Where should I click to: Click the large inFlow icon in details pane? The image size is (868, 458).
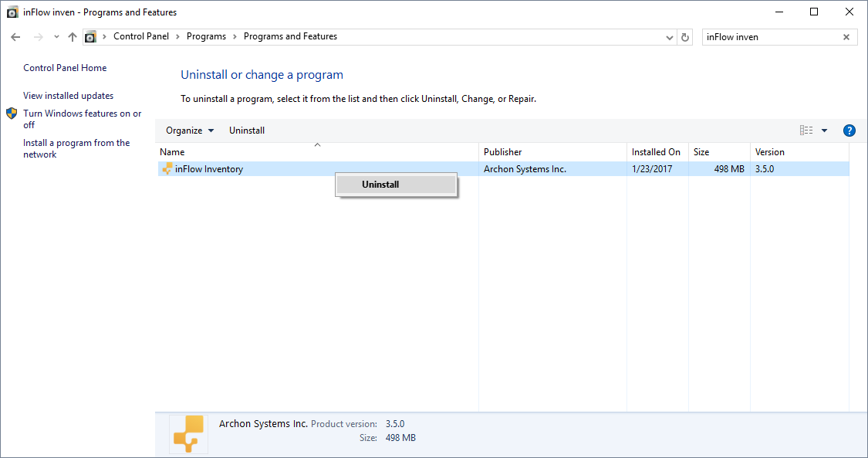(189, 435)
